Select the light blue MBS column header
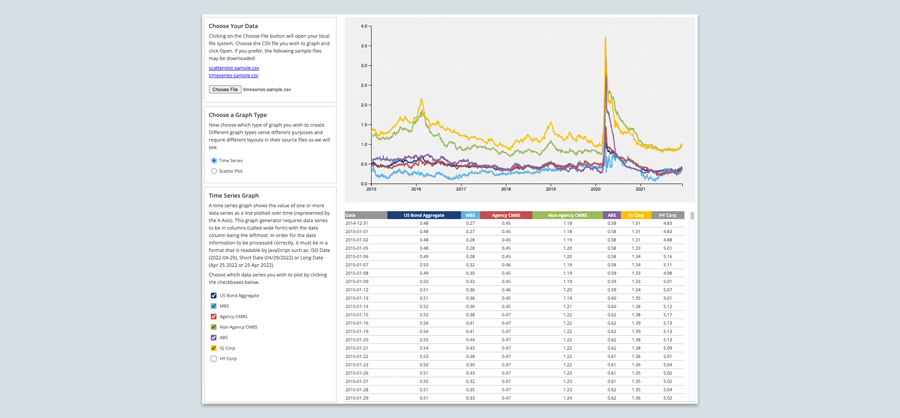 point(470,215)
